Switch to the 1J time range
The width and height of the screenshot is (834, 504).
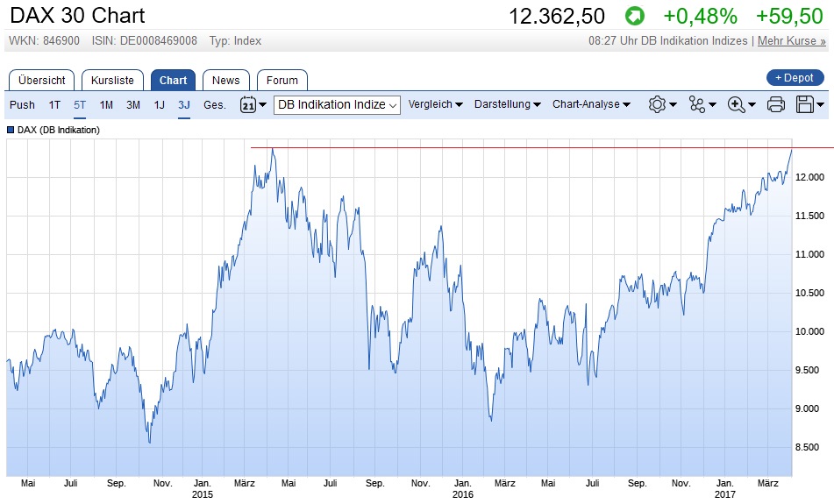(x=160, y=105)
